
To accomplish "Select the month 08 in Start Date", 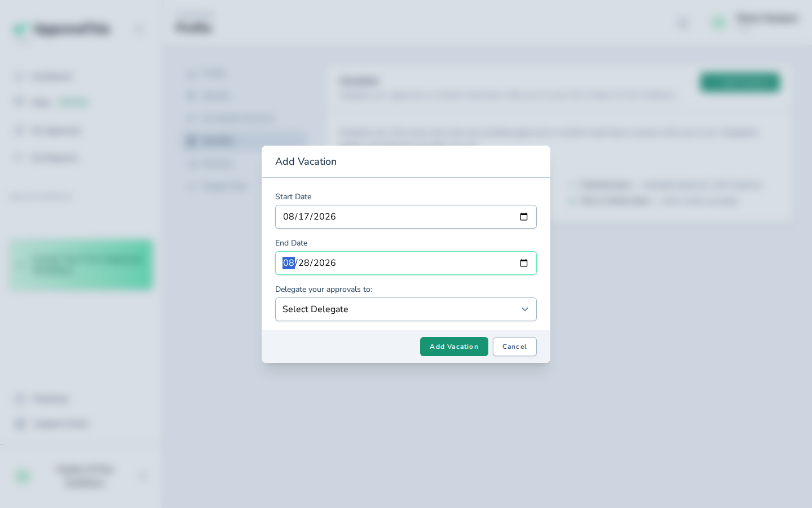I will 289,217.
